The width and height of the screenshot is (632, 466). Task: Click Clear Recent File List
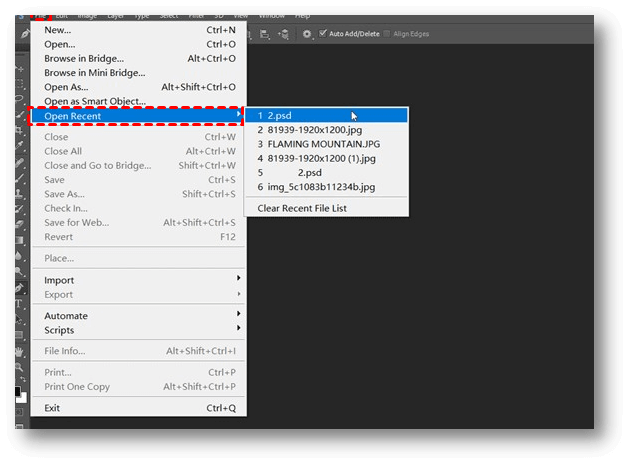pos(327,208)
